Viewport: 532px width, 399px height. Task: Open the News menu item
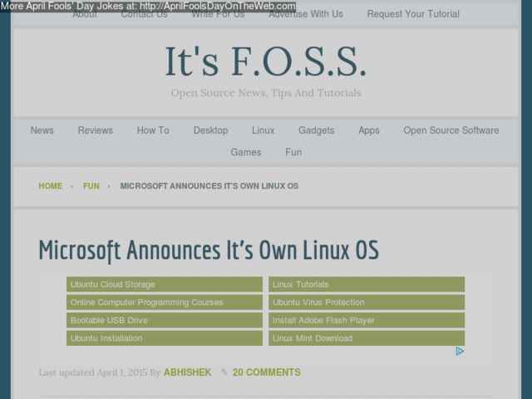[x=42, y=131]
